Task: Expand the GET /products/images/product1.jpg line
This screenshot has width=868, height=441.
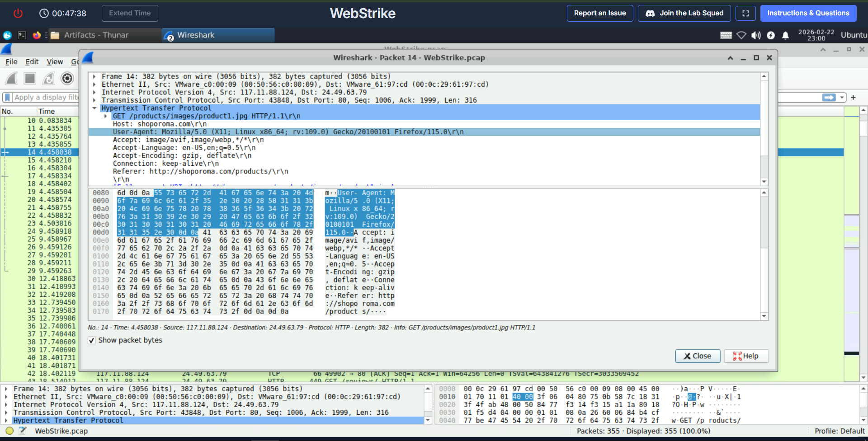Action: (106, 116)
